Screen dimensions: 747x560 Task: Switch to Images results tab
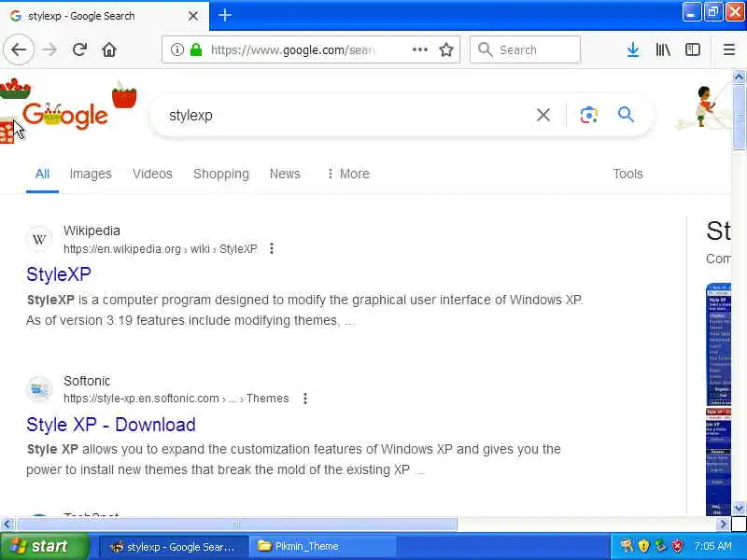[x=91, y=174]
